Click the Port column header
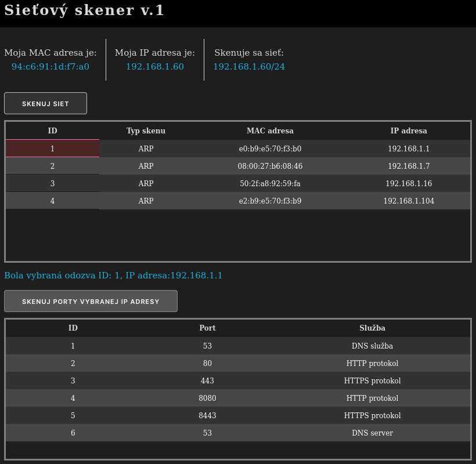 pyautogui.click(x=207, y=328)
